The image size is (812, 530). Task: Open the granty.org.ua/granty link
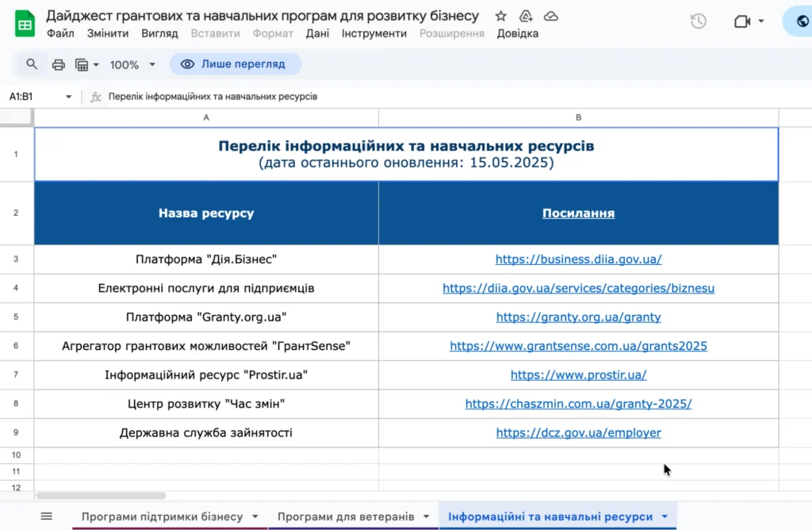tap(578, 317)
